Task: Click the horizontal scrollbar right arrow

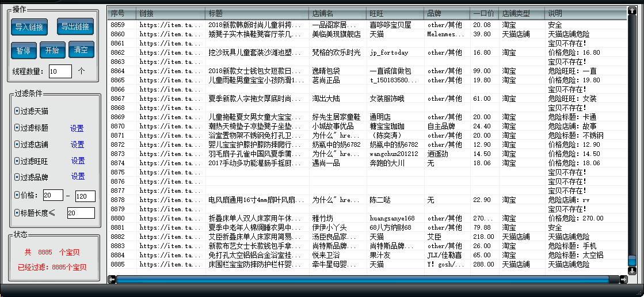Action: click(x=623, y=280)
